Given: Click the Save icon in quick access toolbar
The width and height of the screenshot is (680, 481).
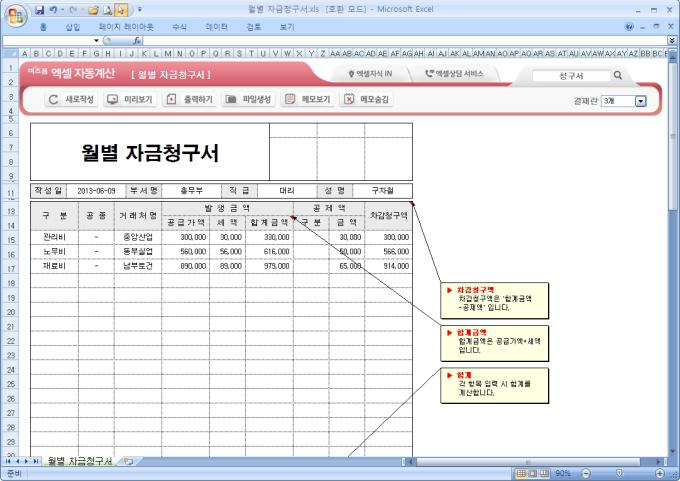Looking at the screenshot, I should pyautogui.click(x=39, y=10).
